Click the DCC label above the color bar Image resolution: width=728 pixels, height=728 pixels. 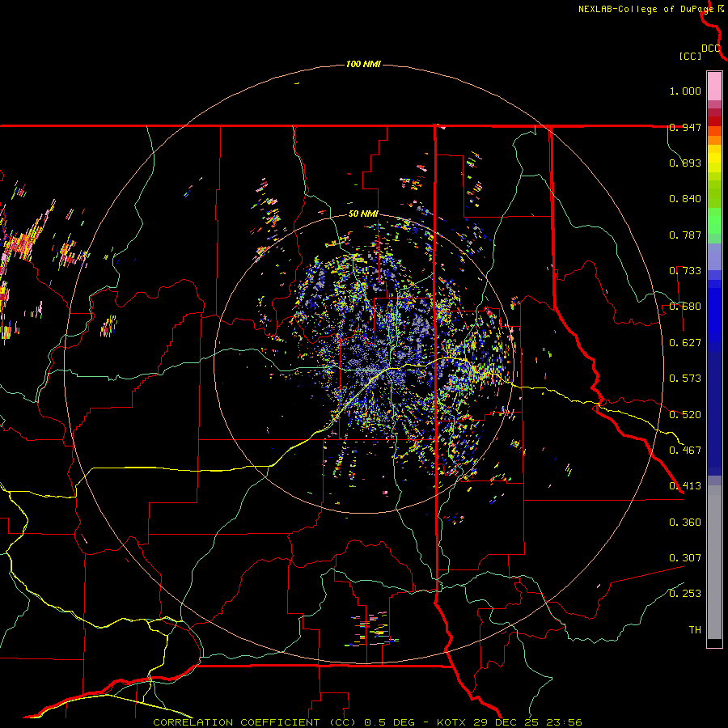(x=711, y=49)
